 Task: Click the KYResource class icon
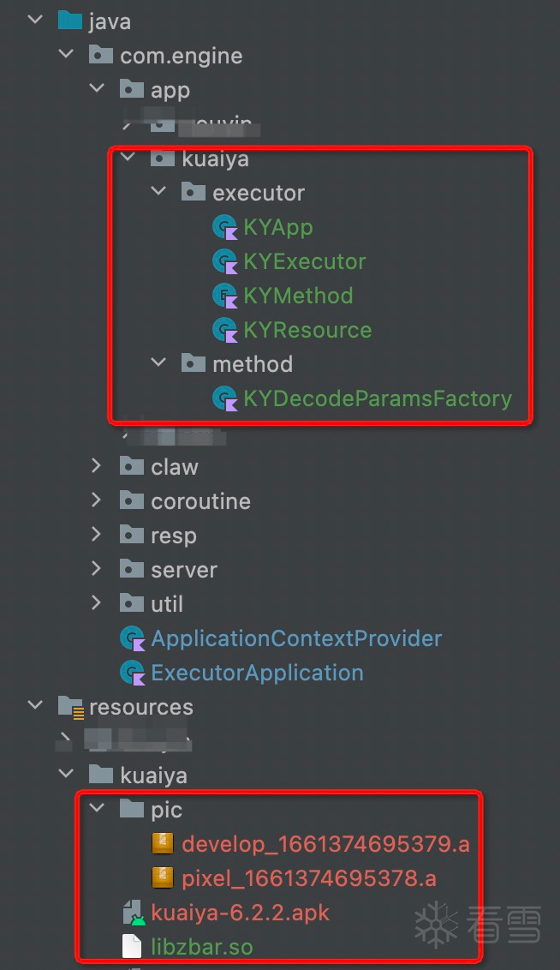pyautogui.click(x=224, y=331)
